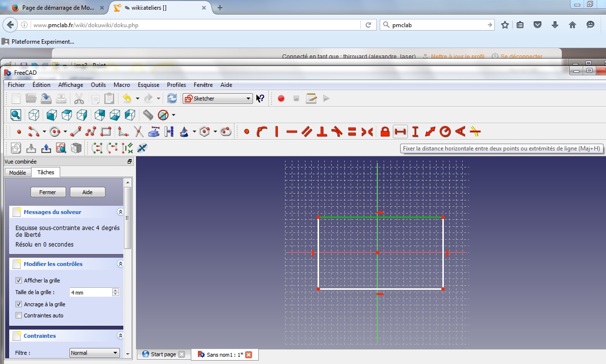Click the fit all view icon
Viewport: 606px width, 364px height.
[x=16, y=115]
